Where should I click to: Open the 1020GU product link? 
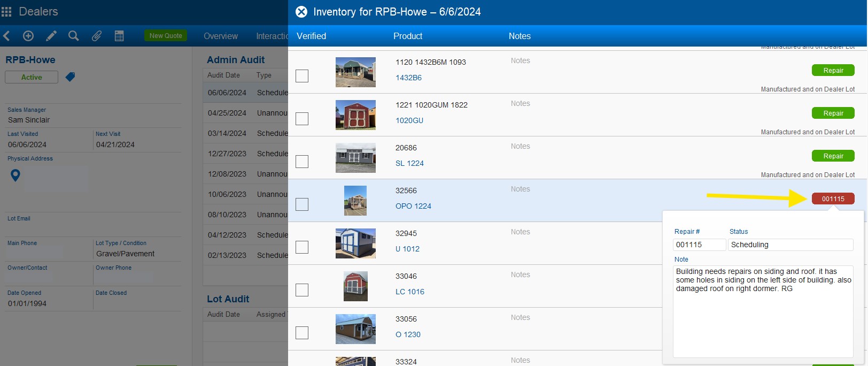coord(409,120)
